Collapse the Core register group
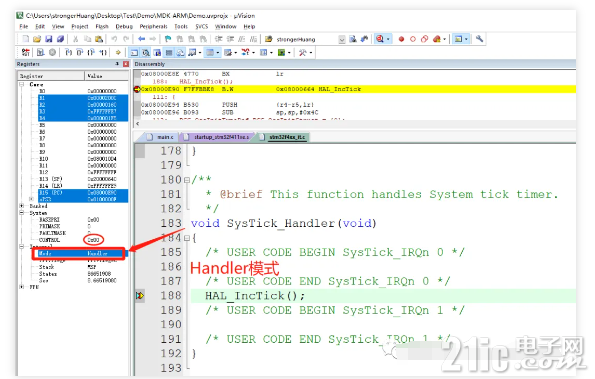Screen dimensions: 595x379 22,84
